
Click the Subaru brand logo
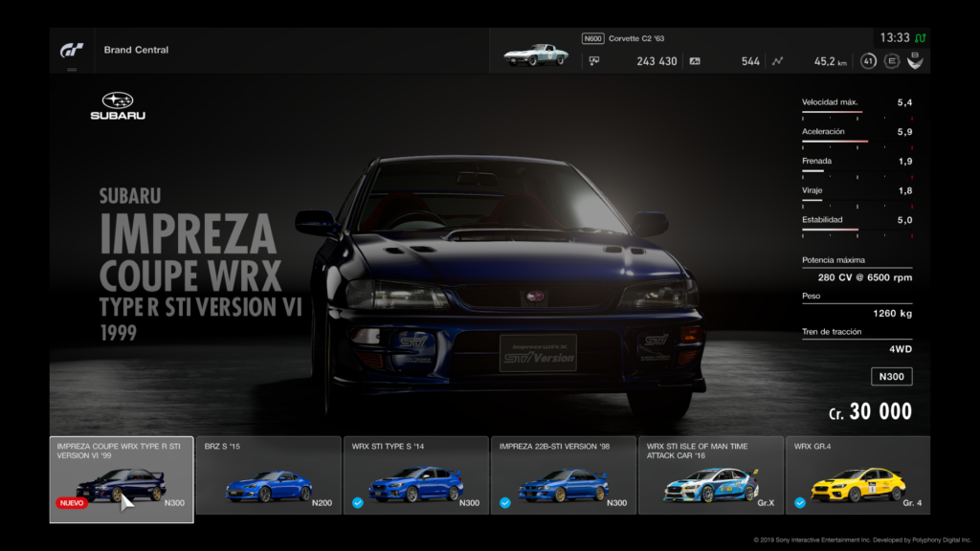click(x=118, y=106)
